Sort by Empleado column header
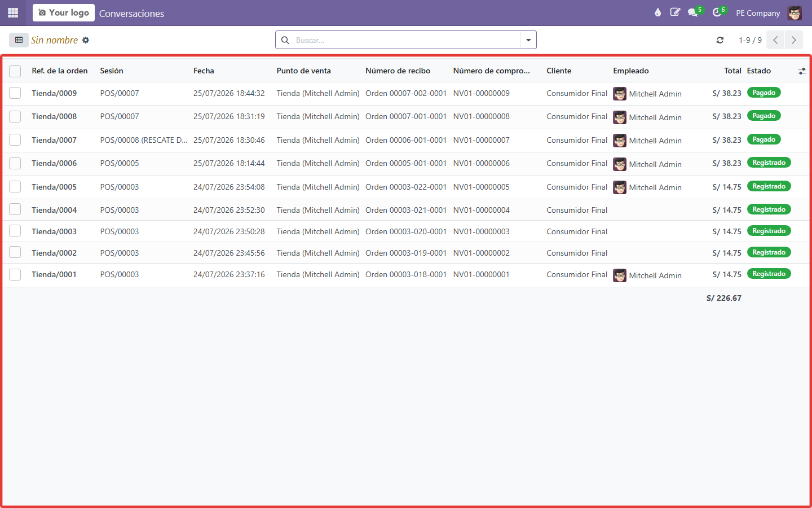Image resolution: width=812 pixels, height=508 pixels. coord(631,71)
